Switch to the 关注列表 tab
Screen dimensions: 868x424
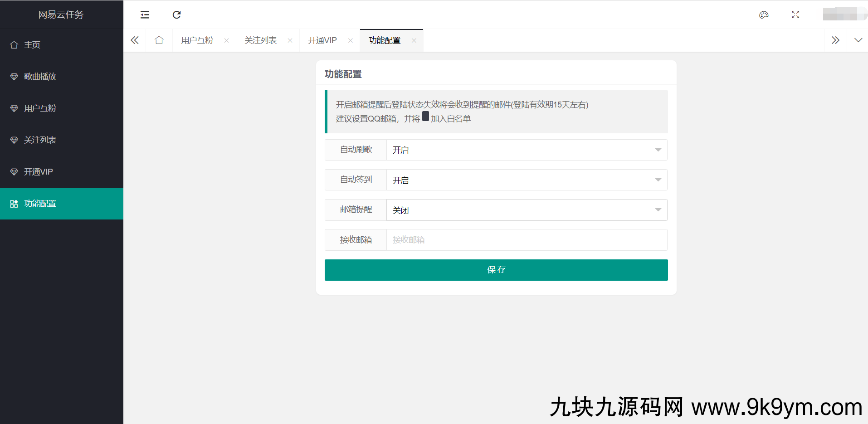coord(260,40)
